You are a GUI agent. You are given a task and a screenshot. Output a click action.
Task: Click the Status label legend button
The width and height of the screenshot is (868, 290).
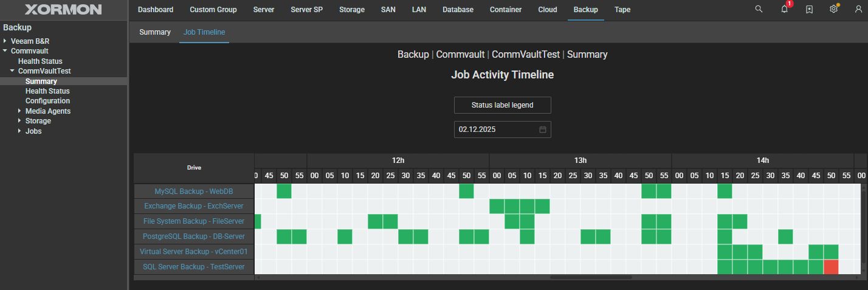click(502, 105)
